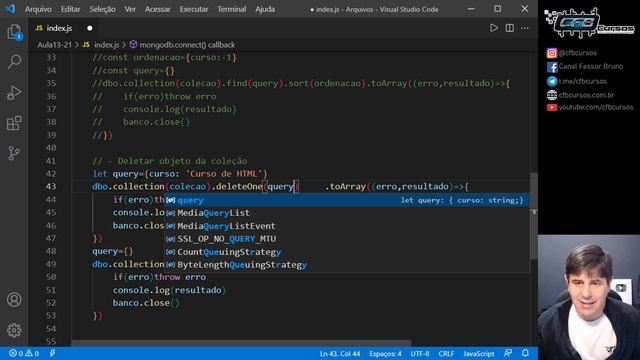Viewport: 640px width, 360px height.
Task: Open the Search view icon
Action: coord(14,62)
